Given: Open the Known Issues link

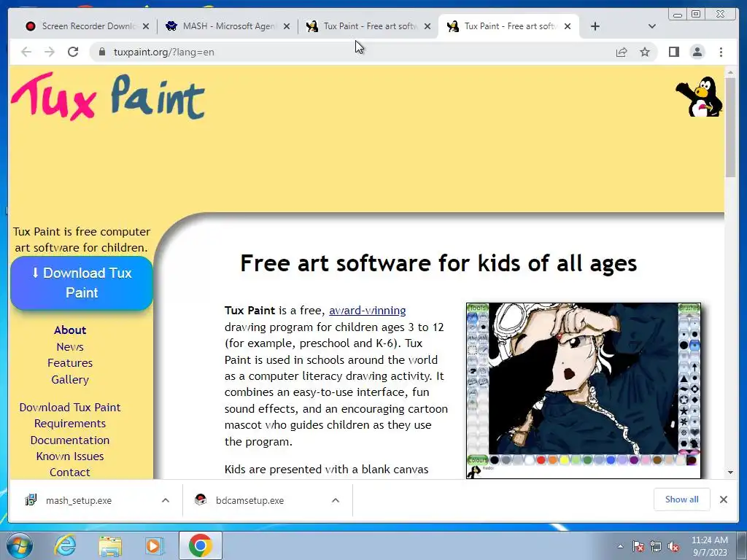Looking at the screenshot, I should click(x=70, y=456).
